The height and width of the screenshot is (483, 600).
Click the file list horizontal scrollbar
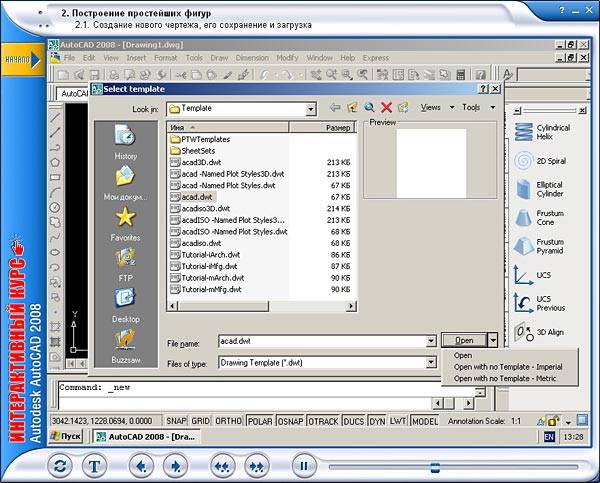tap(261, 306)
